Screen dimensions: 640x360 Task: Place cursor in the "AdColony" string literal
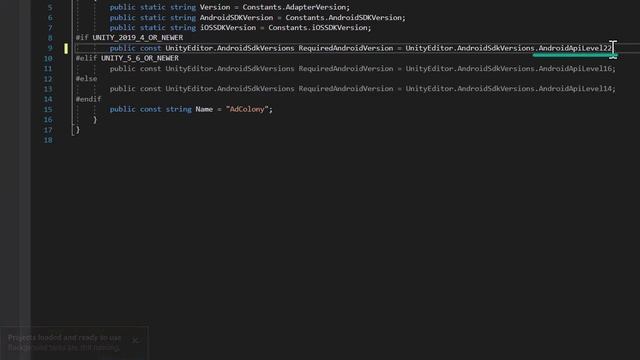coord(247,109)
